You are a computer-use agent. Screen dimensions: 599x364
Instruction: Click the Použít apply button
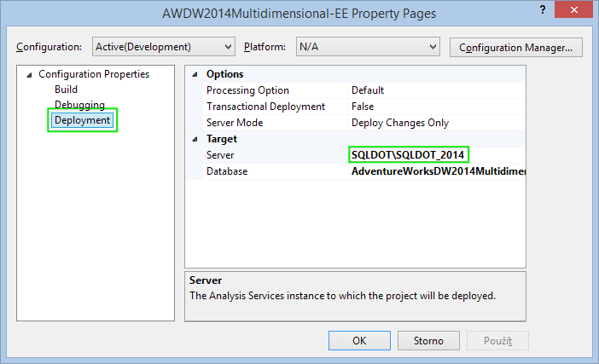click(x=497, y=340)
